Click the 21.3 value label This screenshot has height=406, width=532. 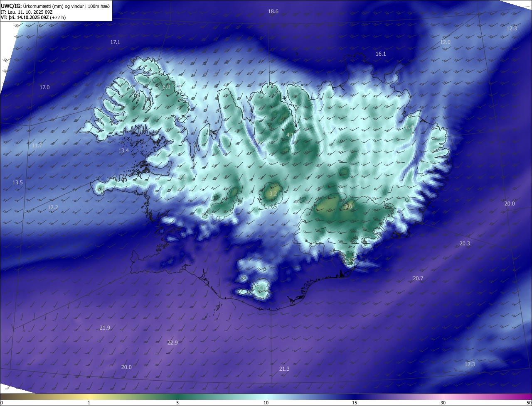(284, 369)
